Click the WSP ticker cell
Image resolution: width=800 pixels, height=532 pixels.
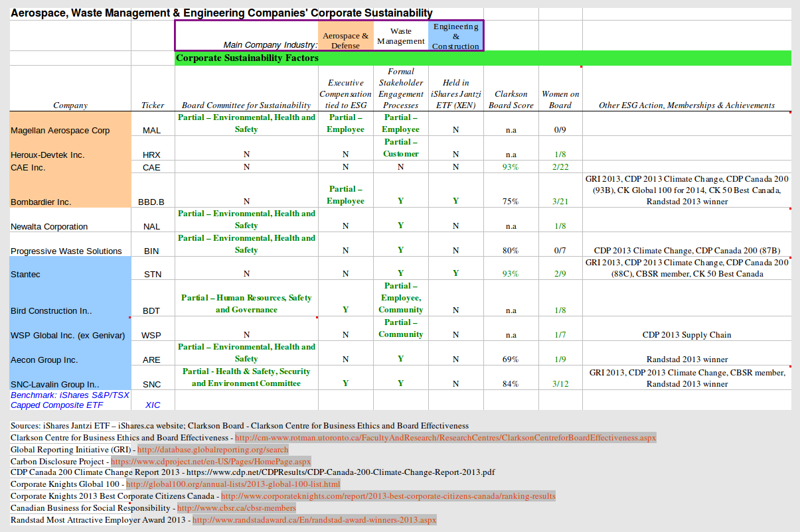click(x=153, y=328)
